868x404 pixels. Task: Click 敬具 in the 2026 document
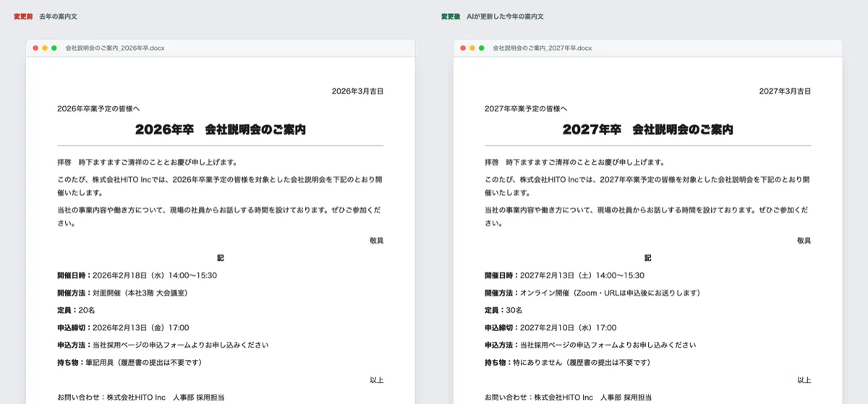pos(376,240)
